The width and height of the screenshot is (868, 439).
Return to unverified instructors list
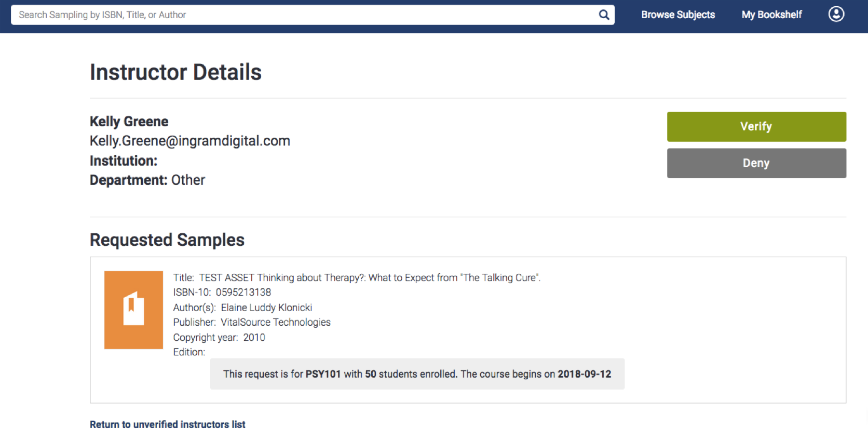[167, 424]
